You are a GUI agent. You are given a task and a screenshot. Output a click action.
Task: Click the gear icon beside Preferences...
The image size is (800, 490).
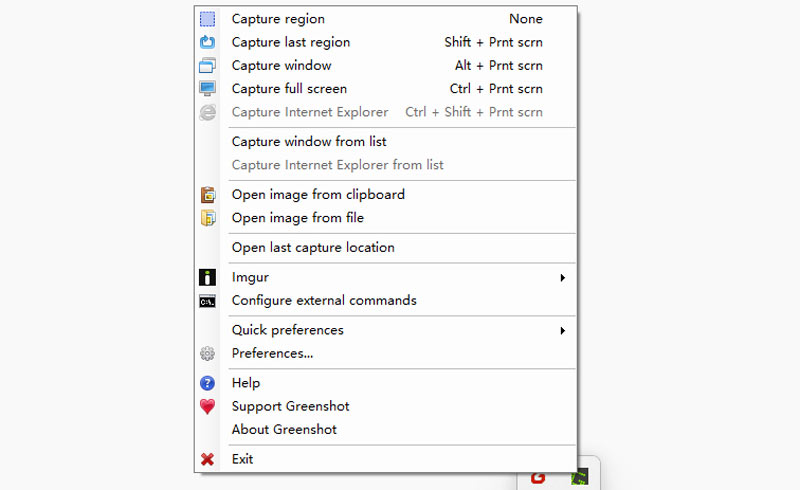[x=207, y=353]
